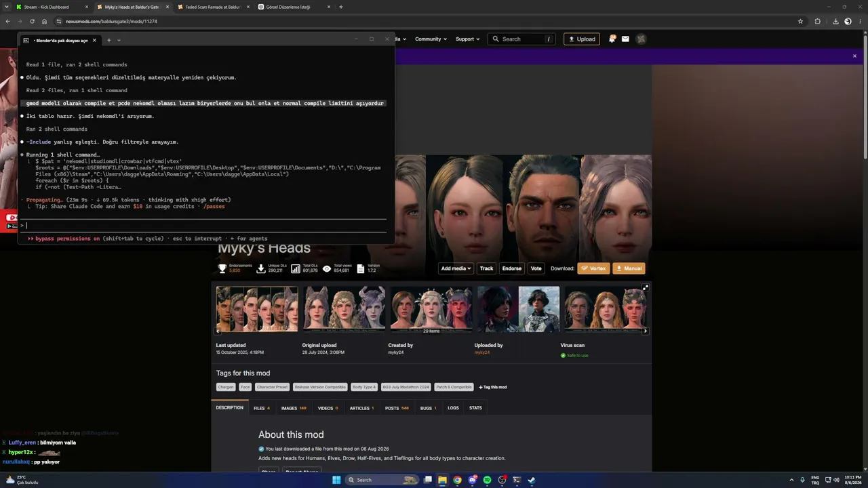Open a new browser tab
Image resolution: width=868 pixels, height=488 pixels.
click(341, 7)
